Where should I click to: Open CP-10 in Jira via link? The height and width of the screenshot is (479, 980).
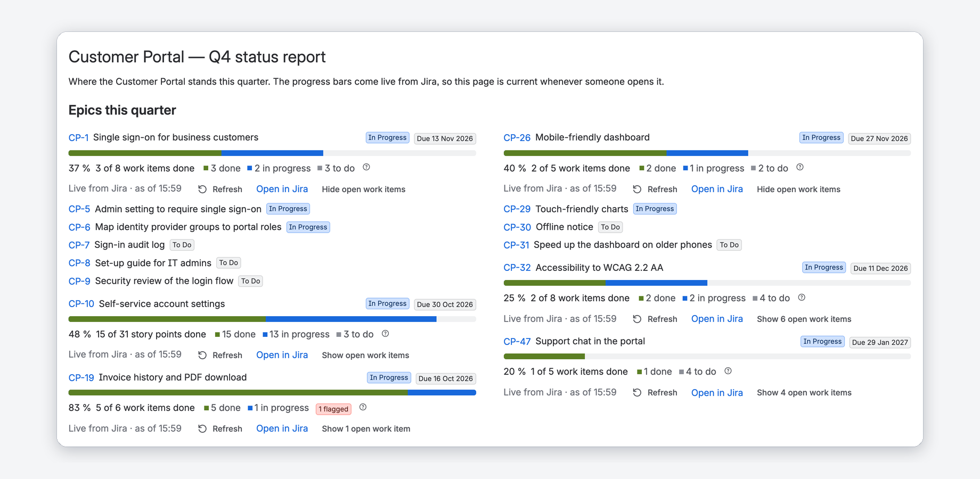(282, 355)
